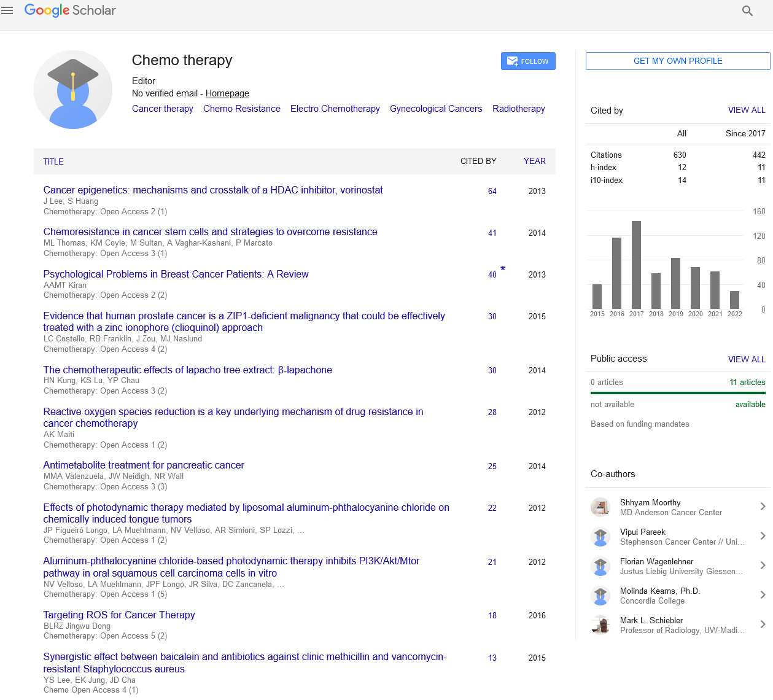Click the Google Scholar logo
Viewport: 773px width, 700px height.
point(70,10)
